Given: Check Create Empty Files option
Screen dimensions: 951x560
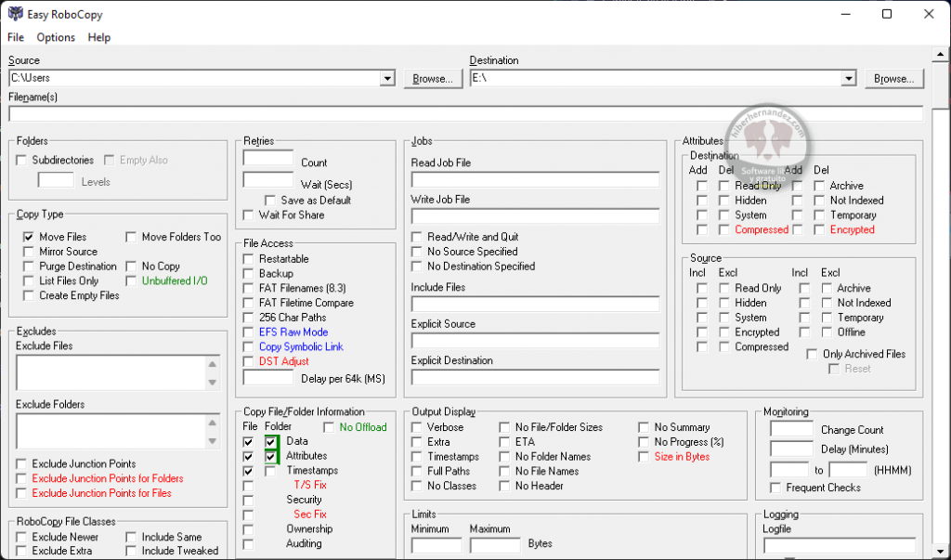Looking at the screenshot, I should [28, 295].
